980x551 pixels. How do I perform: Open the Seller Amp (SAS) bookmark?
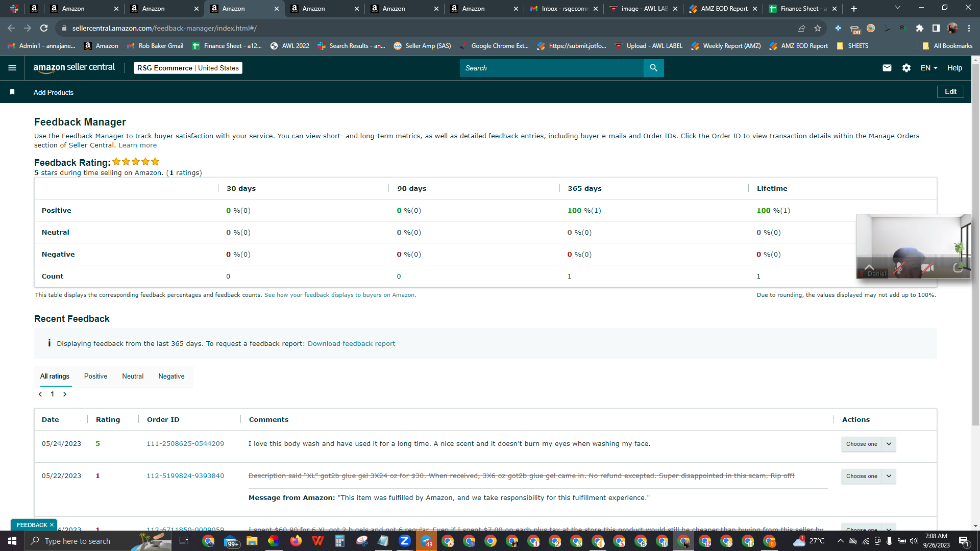(422, 46)
